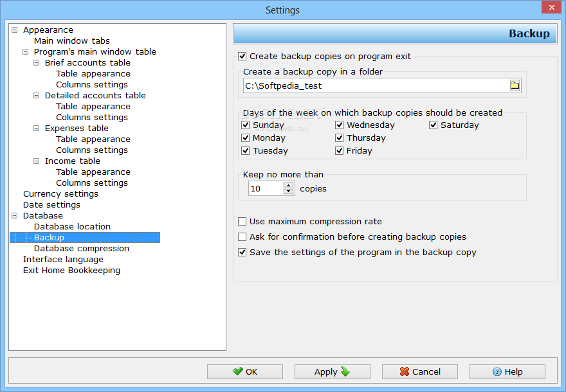Select the Brief accounts table label

coord(87,63)
